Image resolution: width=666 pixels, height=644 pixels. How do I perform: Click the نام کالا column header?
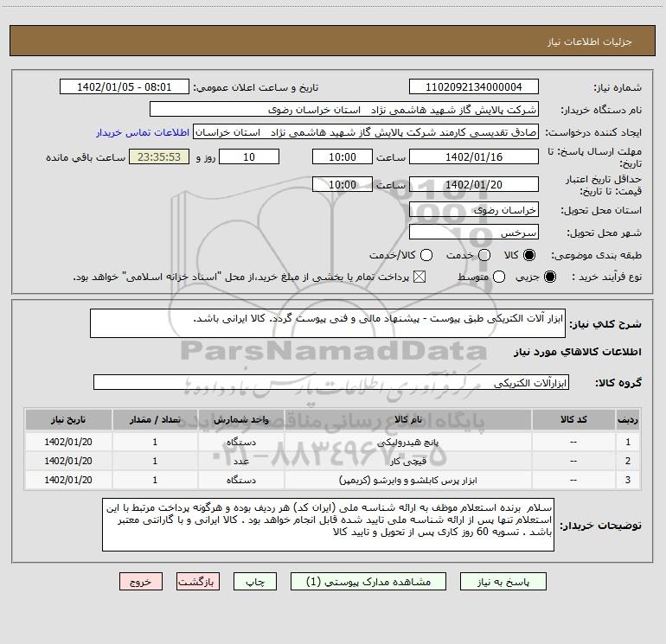407,419
